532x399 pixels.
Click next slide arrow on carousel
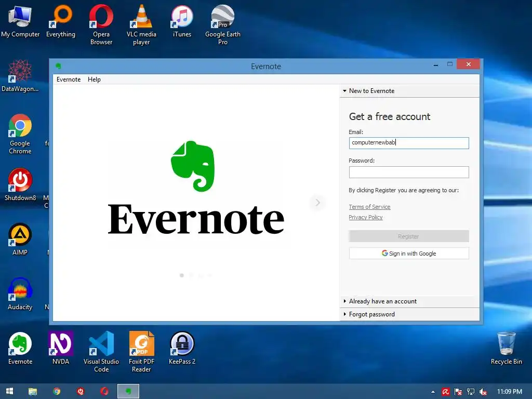[x=317, y=203]
